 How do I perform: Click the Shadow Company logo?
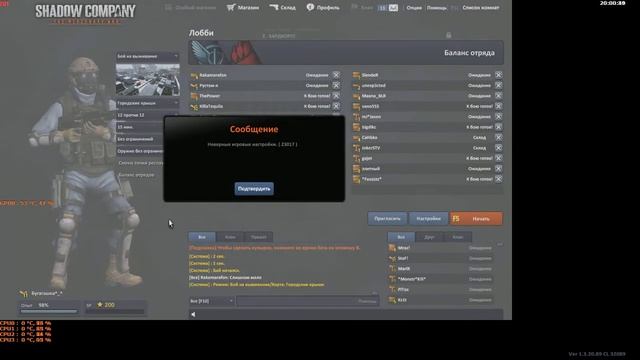coord(85,13)
